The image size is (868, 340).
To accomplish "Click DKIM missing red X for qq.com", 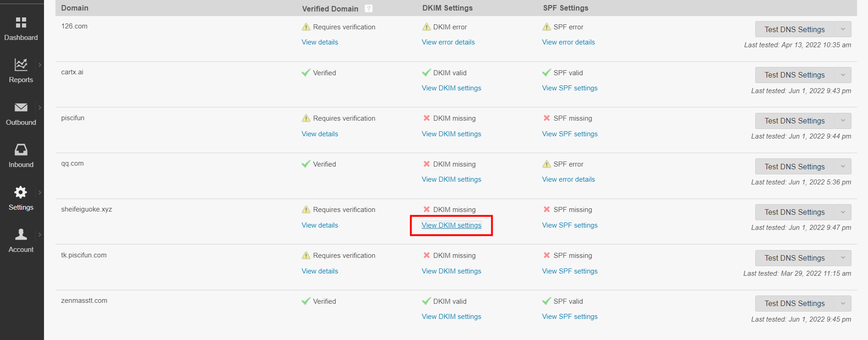I will click(x=427, y=164).
